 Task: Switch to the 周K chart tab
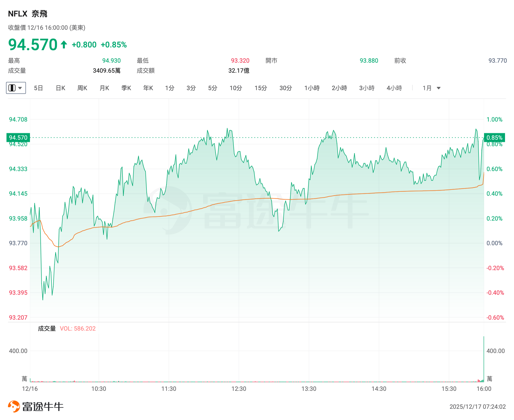click(82, 88)
